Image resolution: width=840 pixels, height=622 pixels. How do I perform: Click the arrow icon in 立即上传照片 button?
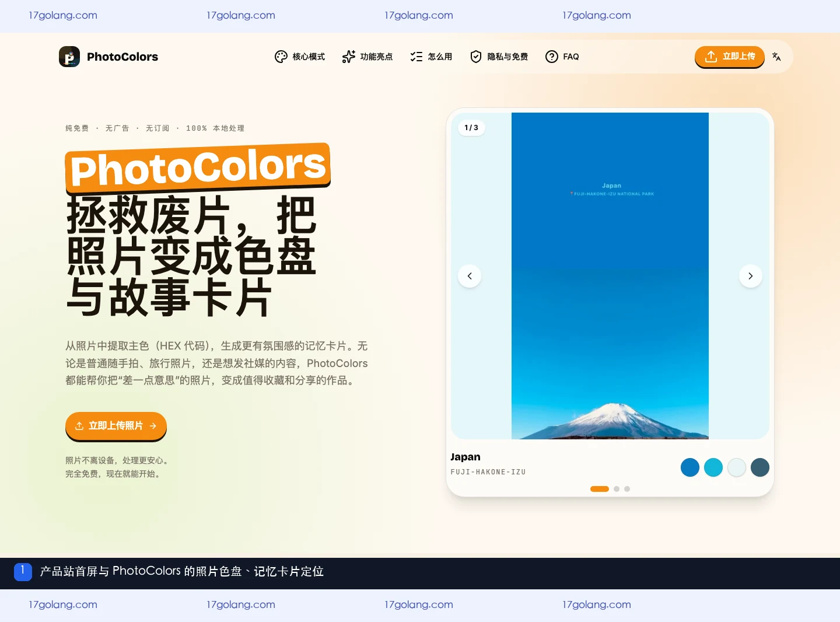[x=153, y=426]
